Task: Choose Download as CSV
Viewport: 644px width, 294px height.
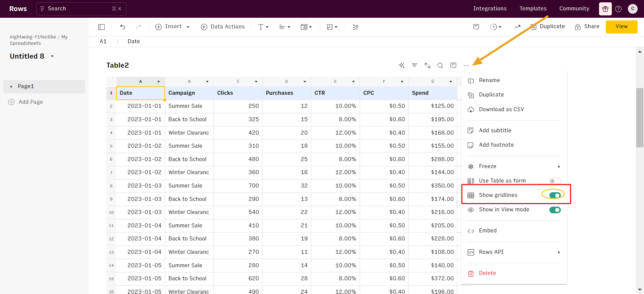Action: 514,109
